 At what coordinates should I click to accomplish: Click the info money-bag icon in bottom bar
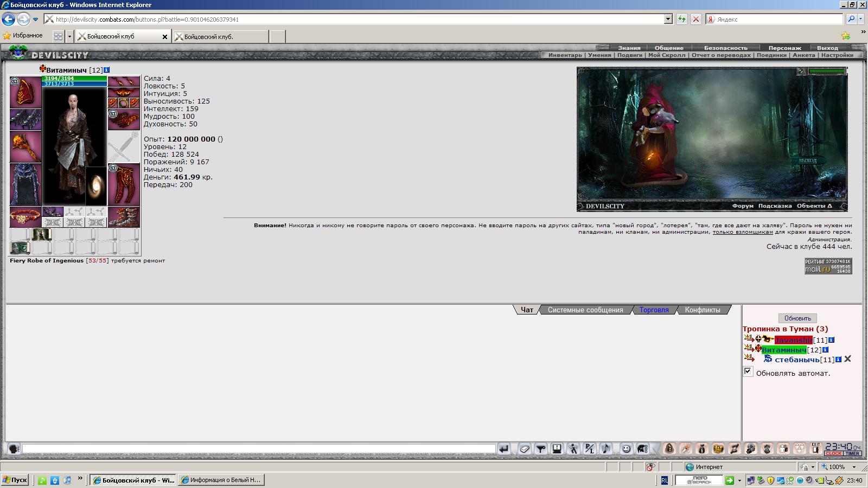(x=702, y=448)
